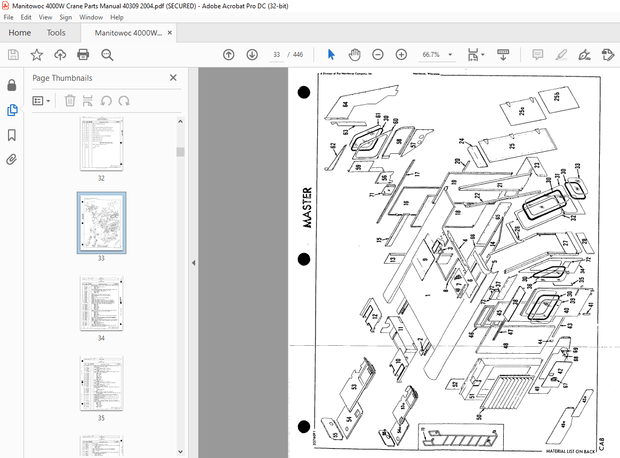620x458 pixels.
Task: Open the fit page options dropdown
Action: (x=476, y=55)
